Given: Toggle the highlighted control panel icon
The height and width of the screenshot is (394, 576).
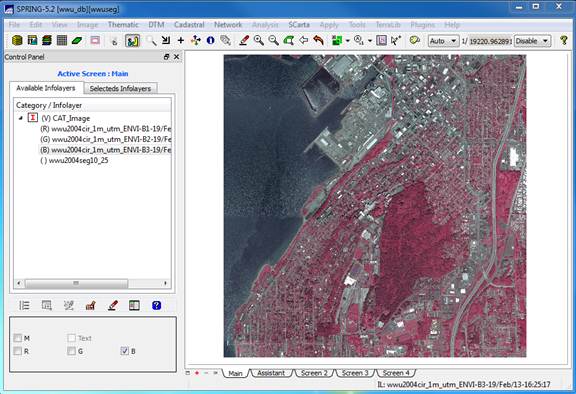Looking at the screenshot, I should tap(132, 40).
